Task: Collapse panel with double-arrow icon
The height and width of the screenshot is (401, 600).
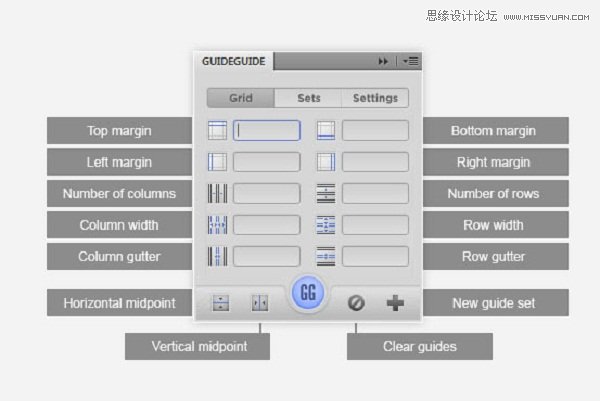Action: 383,61
